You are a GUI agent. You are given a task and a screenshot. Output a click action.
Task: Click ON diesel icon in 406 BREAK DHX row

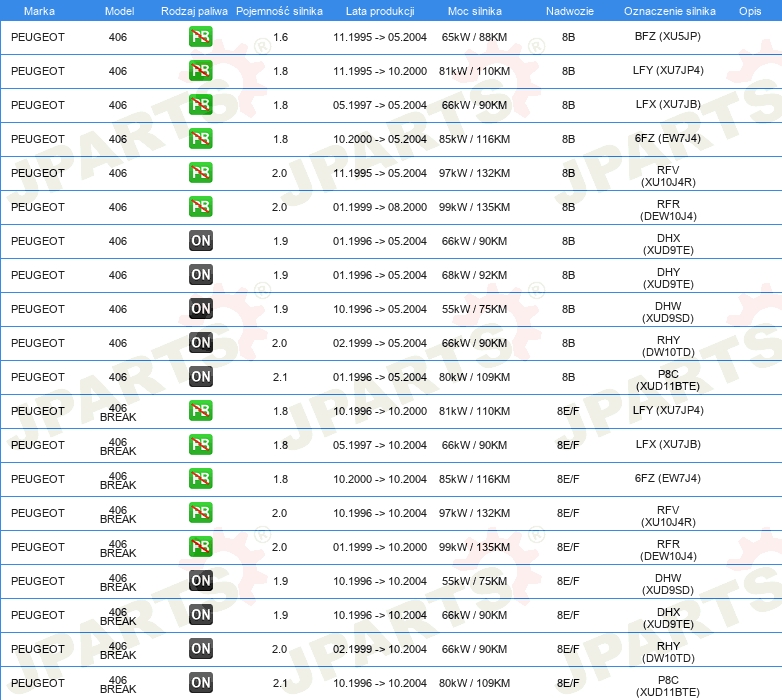[x=200, y=615]
